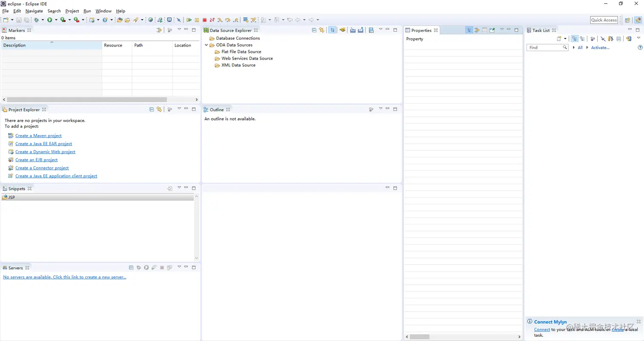This screenshot has height=341, width=644.
Task: Click the red Terminate stop icon
Action: pyautogui.click(x=204, y=20)
